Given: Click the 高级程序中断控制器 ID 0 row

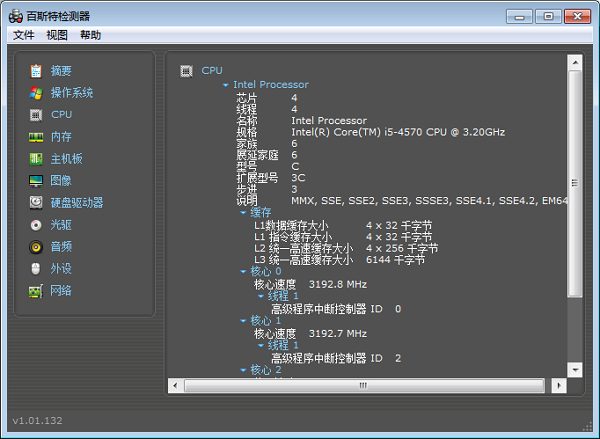Looking at the screenshot, I should [x=336, y=309].
